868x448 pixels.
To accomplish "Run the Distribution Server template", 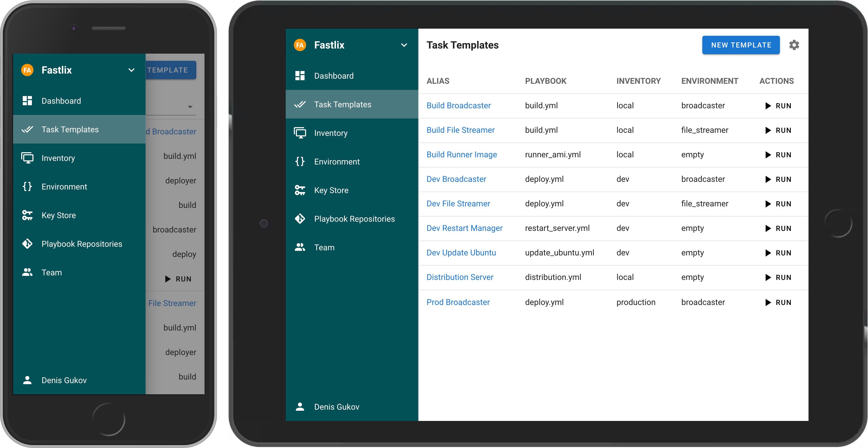I will pos(779,277).
